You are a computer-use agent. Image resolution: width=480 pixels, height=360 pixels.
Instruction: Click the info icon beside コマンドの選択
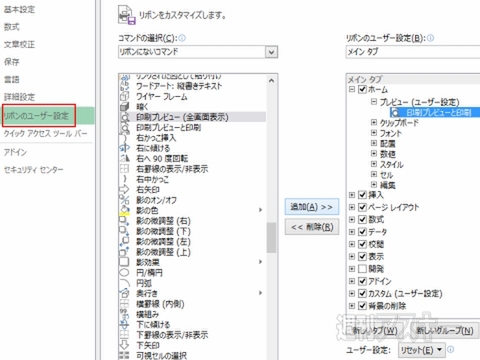tap(182, 38)
